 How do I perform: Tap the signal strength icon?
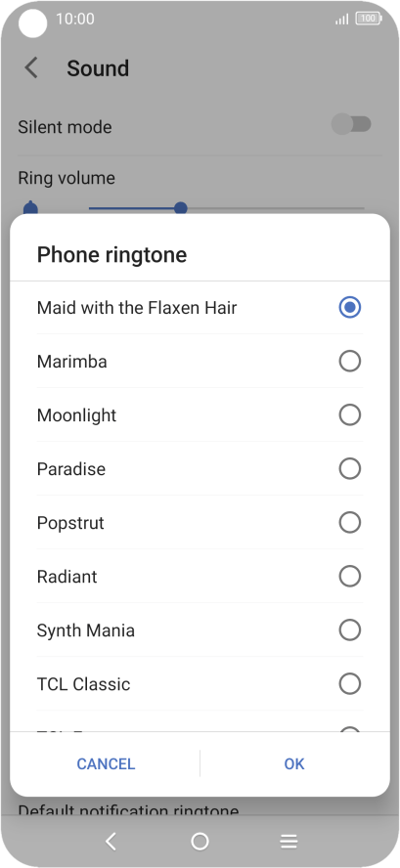pyautogui.click(x=342, y=20)
